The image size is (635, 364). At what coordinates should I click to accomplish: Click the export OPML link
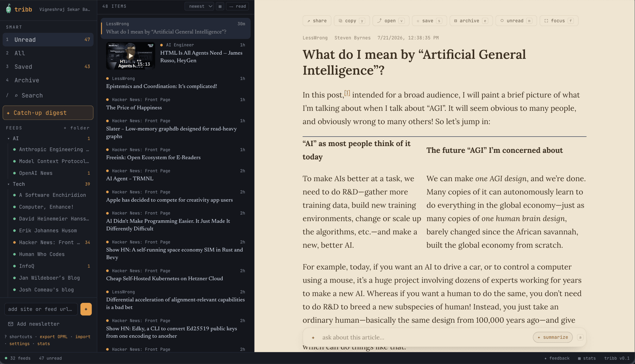point(54,337)
